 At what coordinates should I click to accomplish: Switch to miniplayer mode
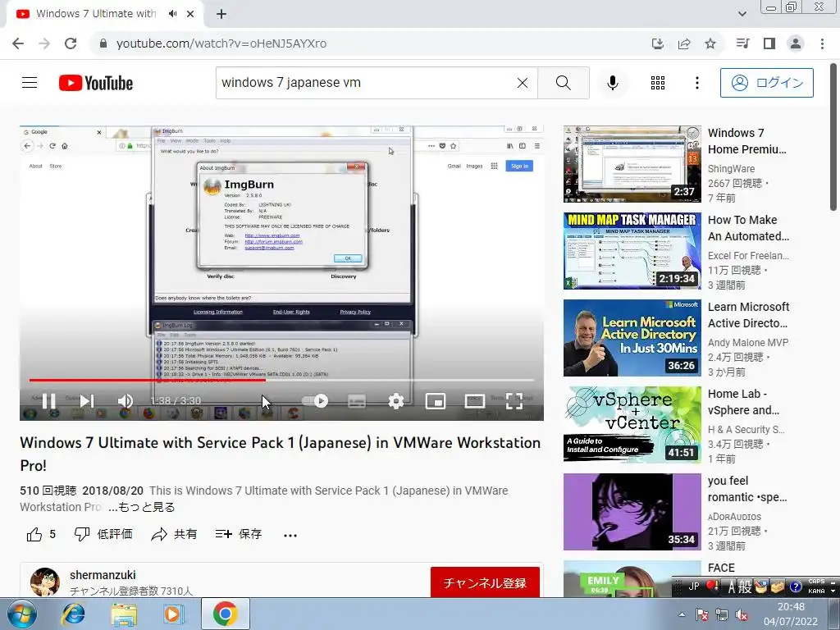(435, 400)
